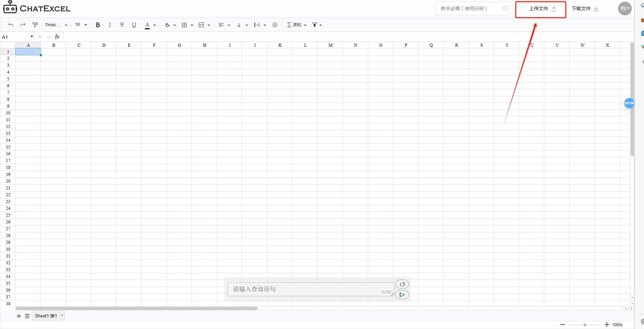Open the Sheet1 tab dropdown arrow
This screenshot has width=644, height=329.
pyautogui.click(x=62, y=316)
